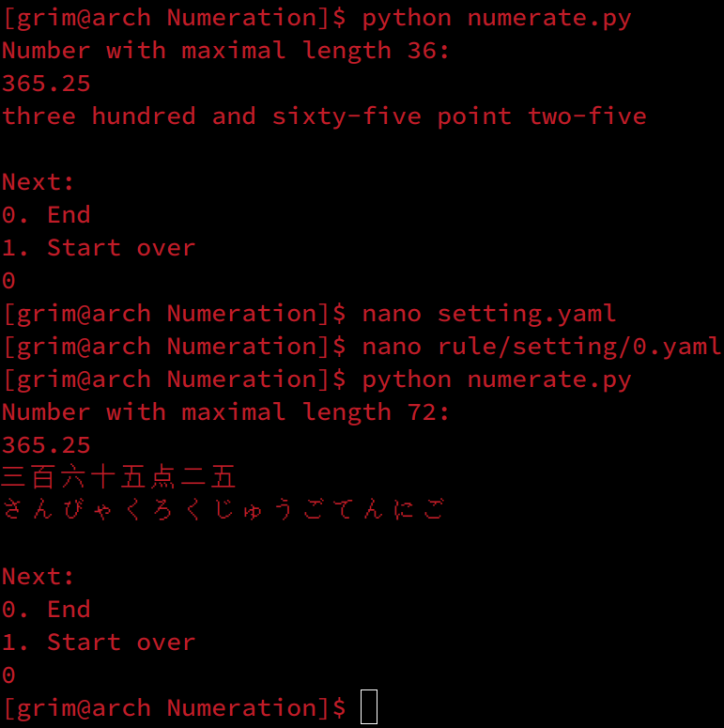724x728 pixels.
Task: Click the second 'python numerate.py' command
Action: pyautogui.click(x=496, y=380)
